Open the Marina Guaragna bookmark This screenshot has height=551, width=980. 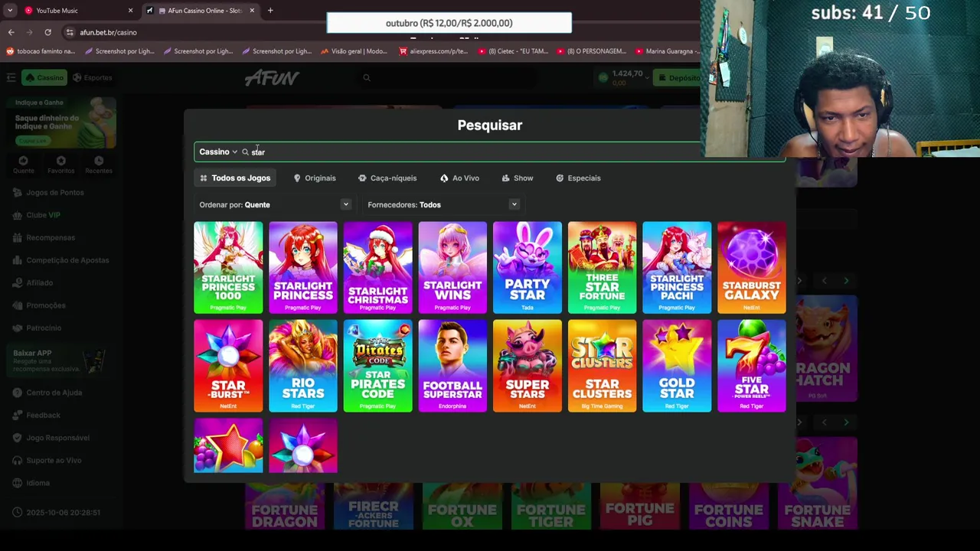(x=667, y=51)
